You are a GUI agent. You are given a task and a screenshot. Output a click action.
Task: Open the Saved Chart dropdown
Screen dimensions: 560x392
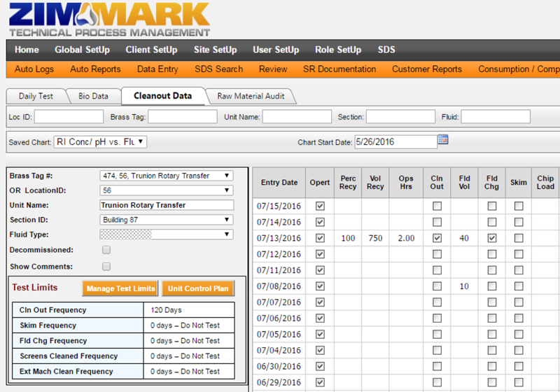(100, 141)
